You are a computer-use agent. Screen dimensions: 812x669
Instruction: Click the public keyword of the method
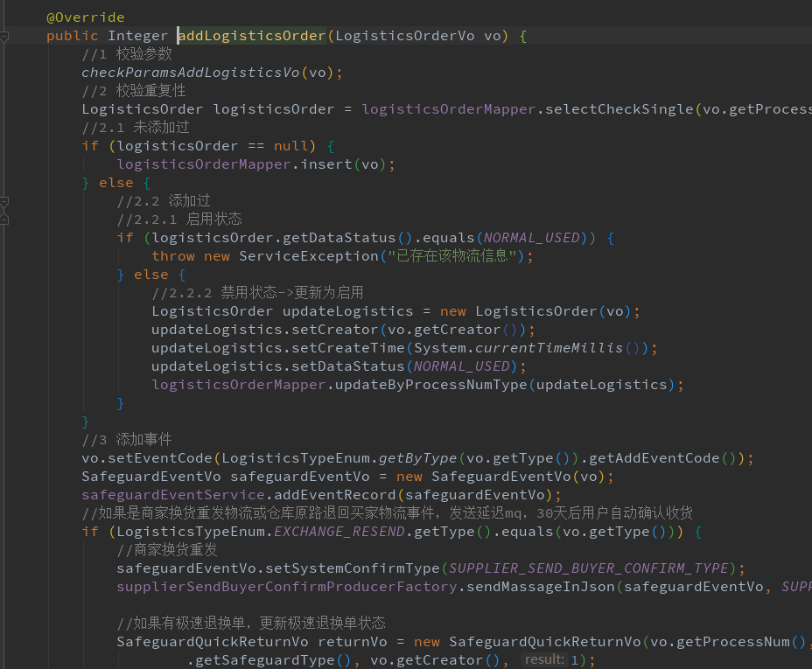point(73,36)
